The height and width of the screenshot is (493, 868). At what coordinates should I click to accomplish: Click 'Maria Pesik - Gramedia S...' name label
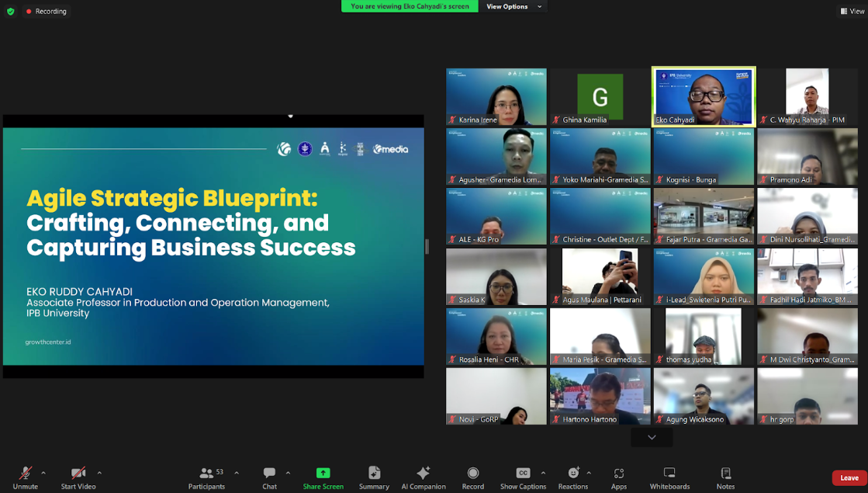point(604,359)
